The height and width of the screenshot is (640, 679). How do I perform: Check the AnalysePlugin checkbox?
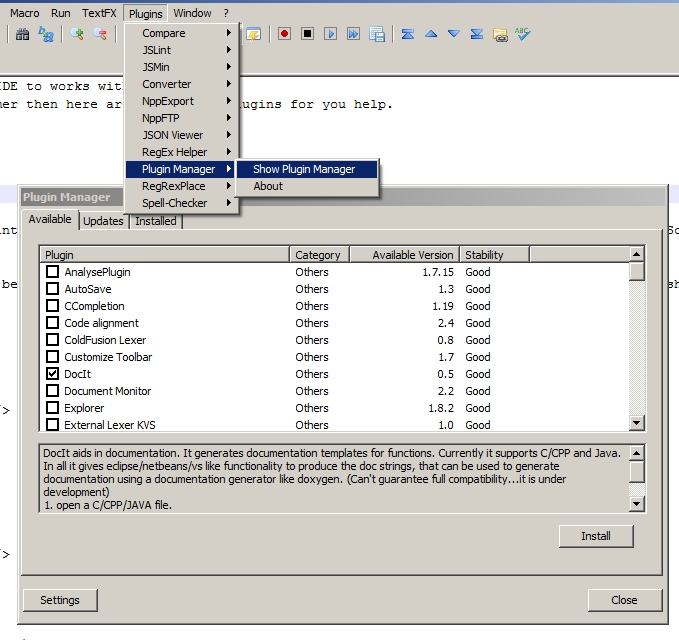52,272
